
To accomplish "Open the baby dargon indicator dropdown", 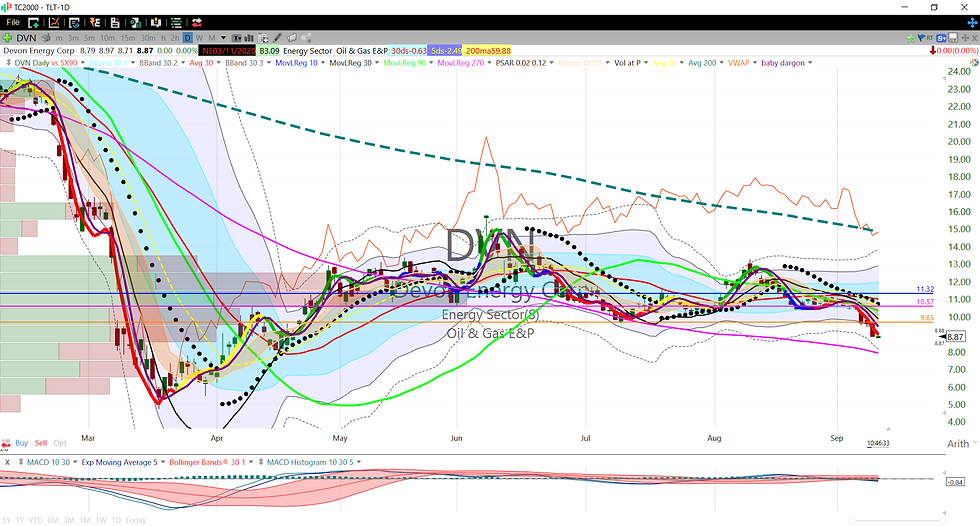I will 810,63.
